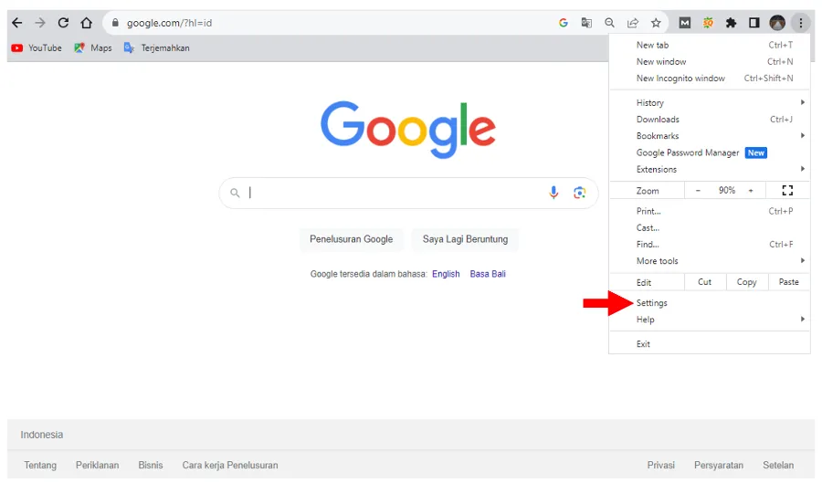Screen dimensions: 822x504
Task: Click the Indonesia label in footer
Action: (41, 435)
